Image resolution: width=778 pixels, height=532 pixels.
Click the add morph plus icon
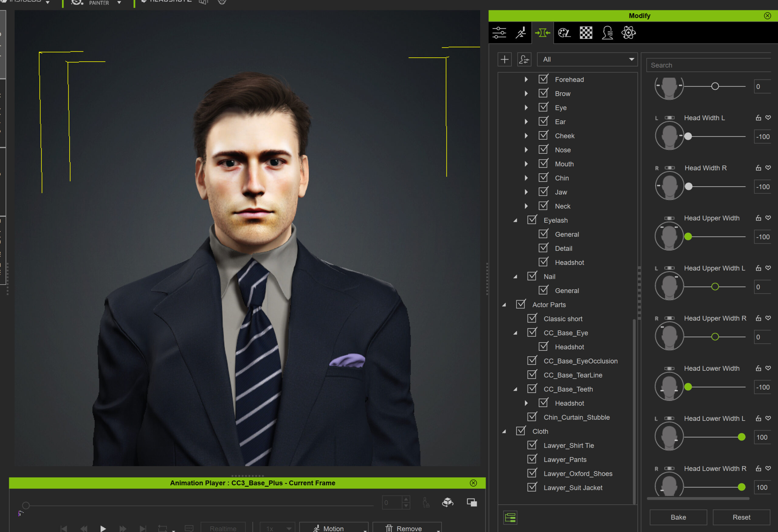click(504, 60)
